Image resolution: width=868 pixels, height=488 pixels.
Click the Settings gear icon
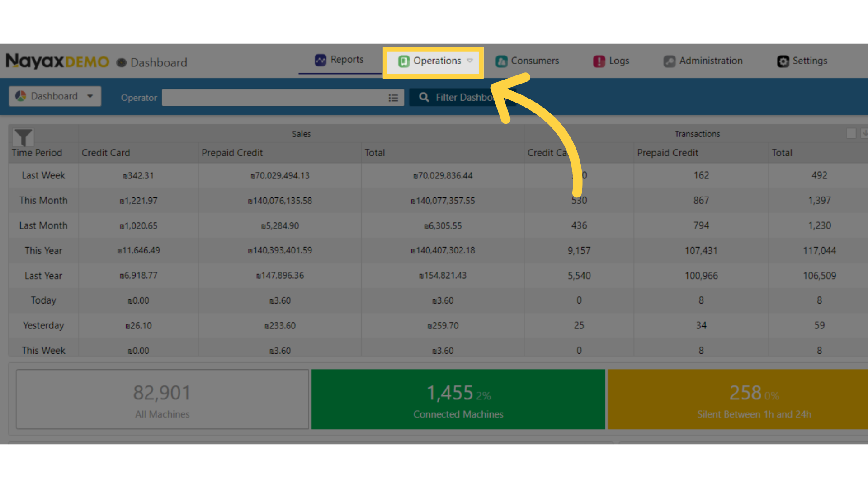[783, 61]
